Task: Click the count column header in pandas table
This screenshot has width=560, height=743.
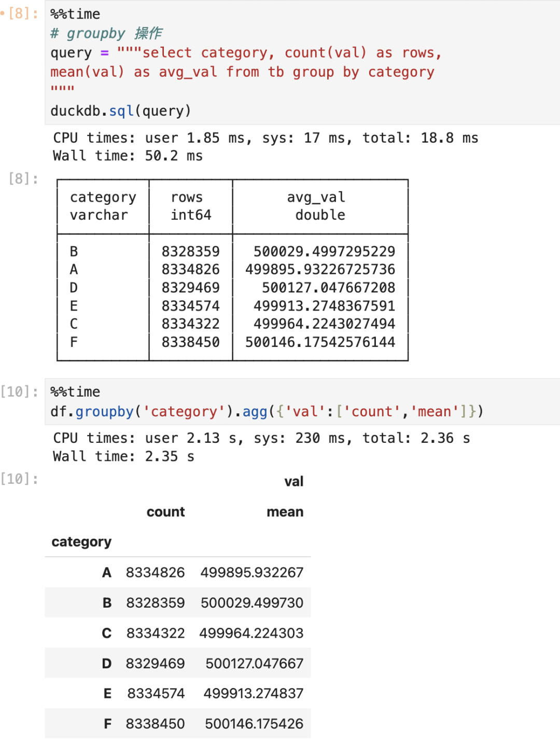Action: tap(165, 512)
